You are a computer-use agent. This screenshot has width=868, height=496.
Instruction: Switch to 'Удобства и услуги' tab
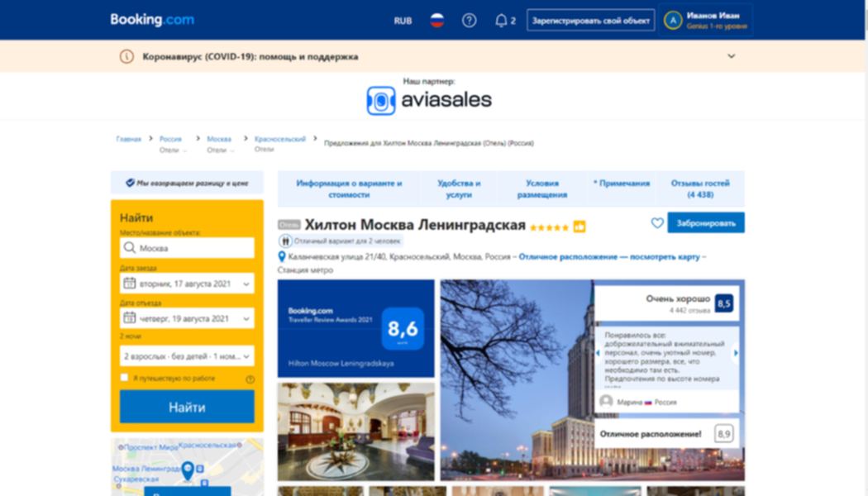click(459, 188)
